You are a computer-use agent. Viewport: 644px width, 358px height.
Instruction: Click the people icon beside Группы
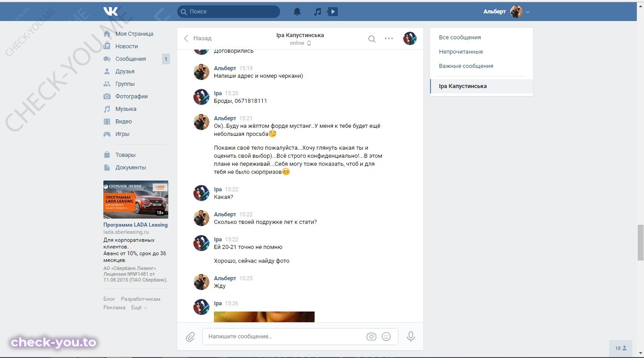click(107, 84)
